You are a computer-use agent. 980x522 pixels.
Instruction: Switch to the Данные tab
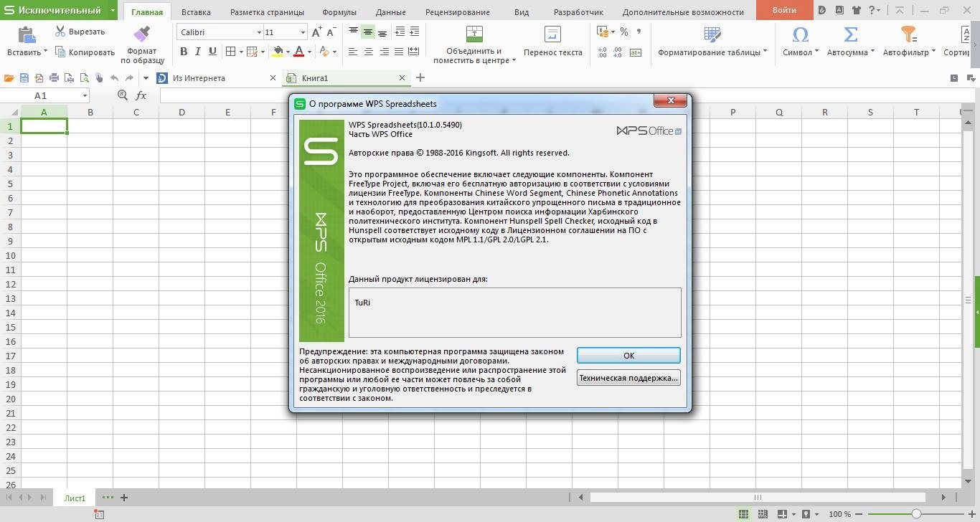click(390, 12)
